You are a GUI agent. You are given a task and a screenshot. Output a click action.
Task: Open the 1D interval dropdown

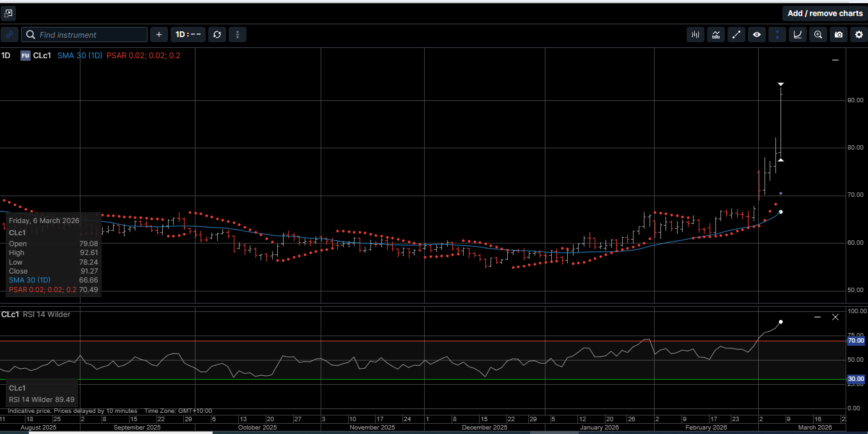pyautogui.click(x=188, y=35)
